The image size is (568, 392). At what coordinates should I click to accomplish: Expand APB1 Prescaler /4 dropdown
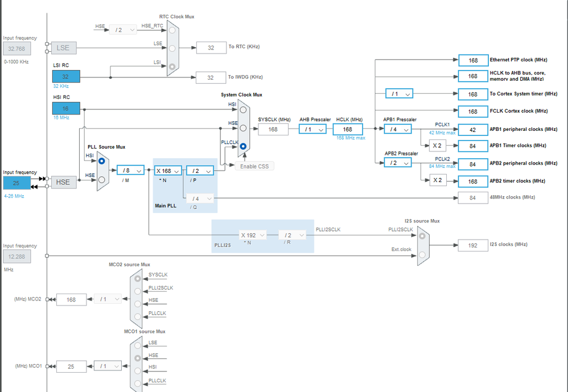398,129
